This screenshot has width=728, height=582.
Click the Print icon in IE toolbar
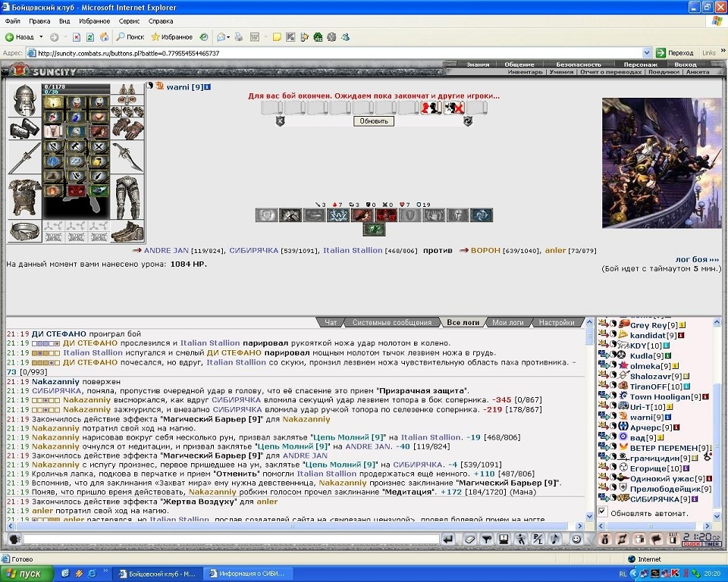tap(239, 37)
